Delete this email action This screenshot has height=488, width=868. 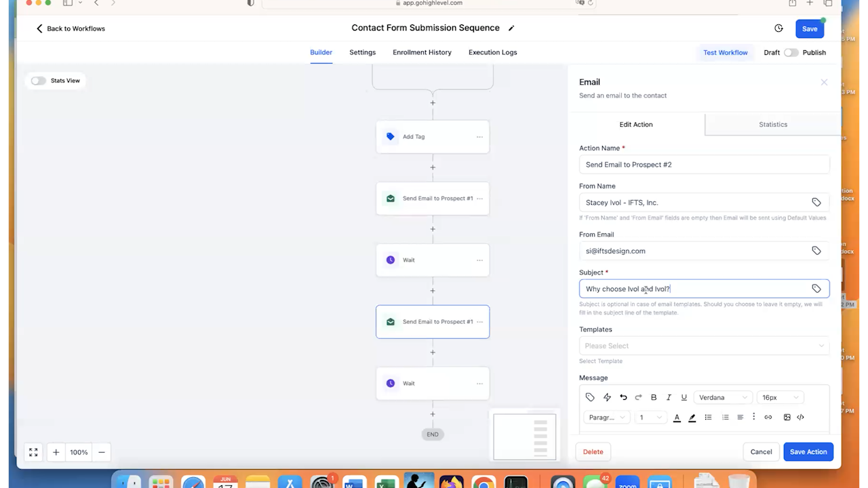[593, 451]
